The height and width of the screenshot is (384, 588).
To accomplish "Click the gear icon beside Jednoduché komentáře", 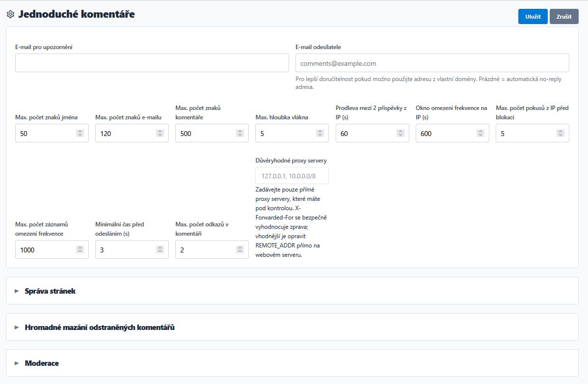I will coord(10,14).
